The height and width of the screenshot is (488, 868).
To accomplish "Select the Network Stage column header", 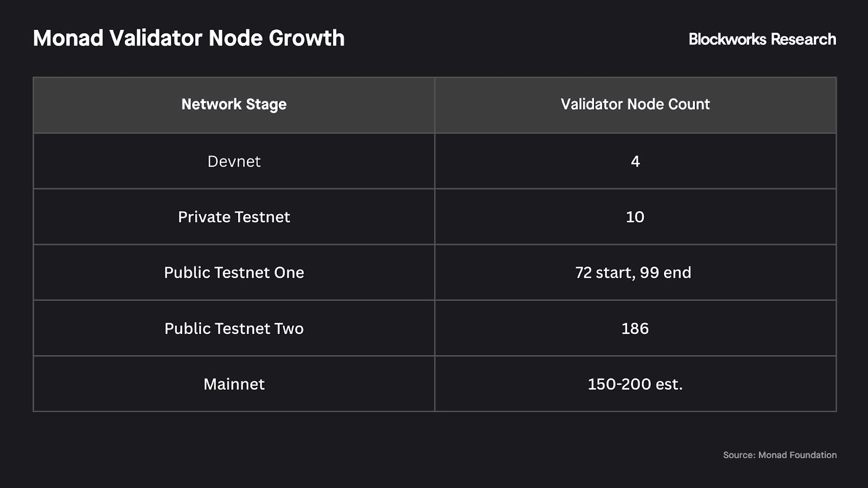I will tap(234, 104).
